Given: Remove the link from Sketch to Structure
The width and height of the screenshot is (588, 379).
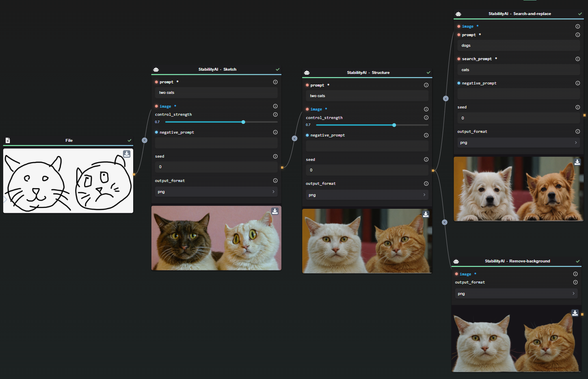Looking at the screenshot, I should click(295, 139).
